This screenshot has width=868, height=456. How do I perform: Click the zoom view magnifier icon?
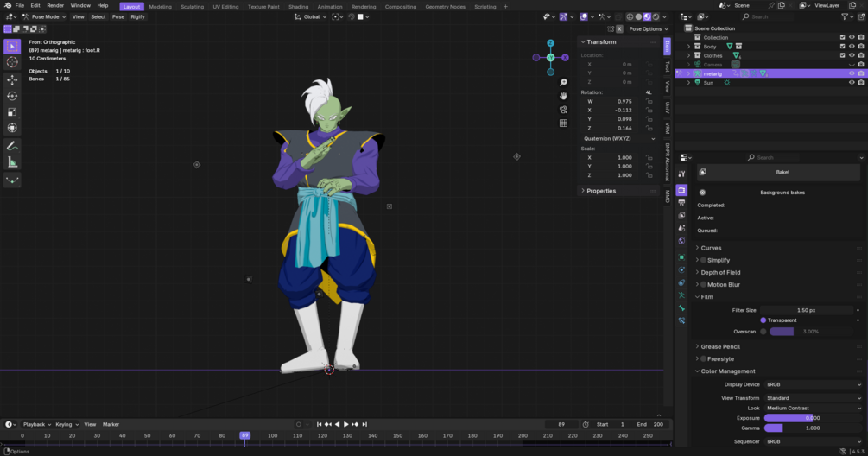563,82
